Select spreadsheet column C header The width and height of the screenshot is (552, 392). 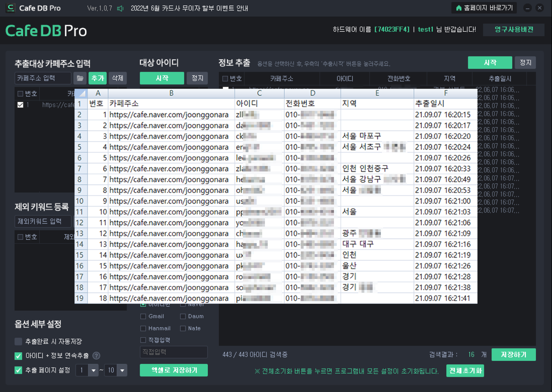pos(259,93)
